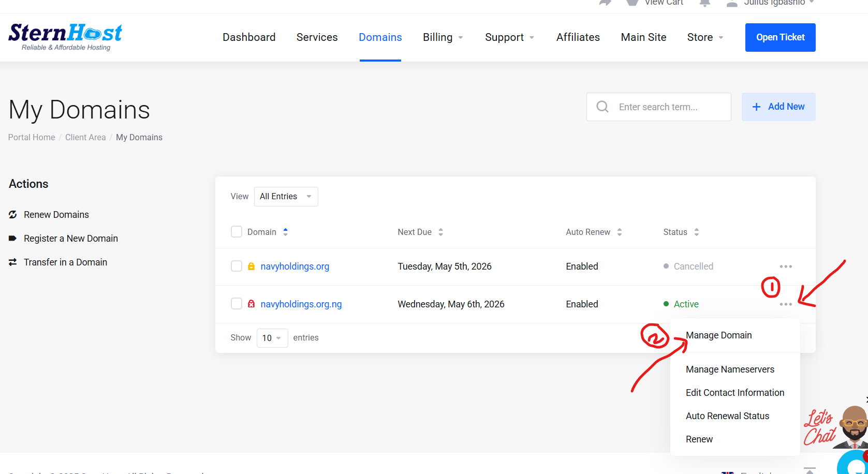Click the SternHost logo

coord(66,37)
